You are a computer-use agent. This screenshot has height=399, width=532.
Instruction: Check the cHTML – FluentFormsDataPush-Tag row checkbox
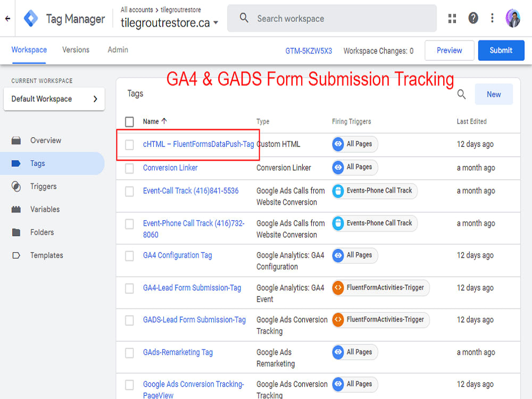(x=129, y=145)
